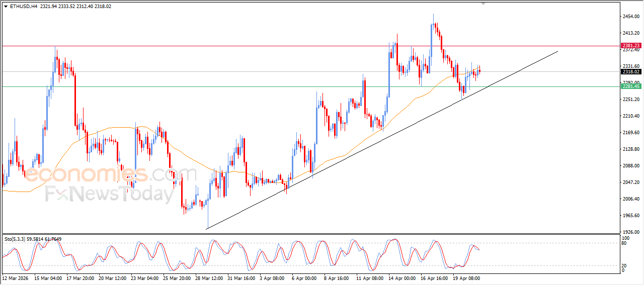This screenshot has height=285, width=644.
Task: Click the chart shift triangle on top border
Action: pyautogui.click(x=484, y=4)
